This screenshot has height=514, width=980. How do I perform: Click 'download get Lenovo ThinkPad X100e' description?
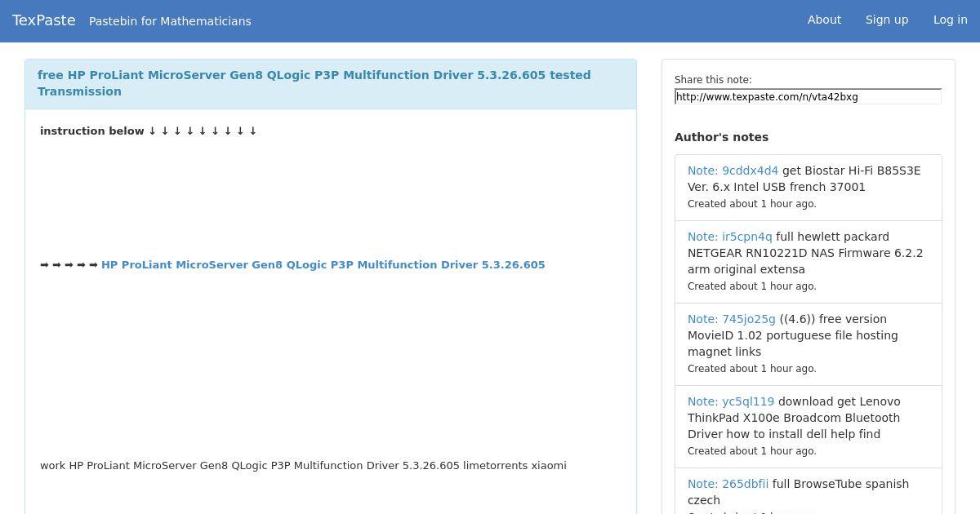[794, 418]
